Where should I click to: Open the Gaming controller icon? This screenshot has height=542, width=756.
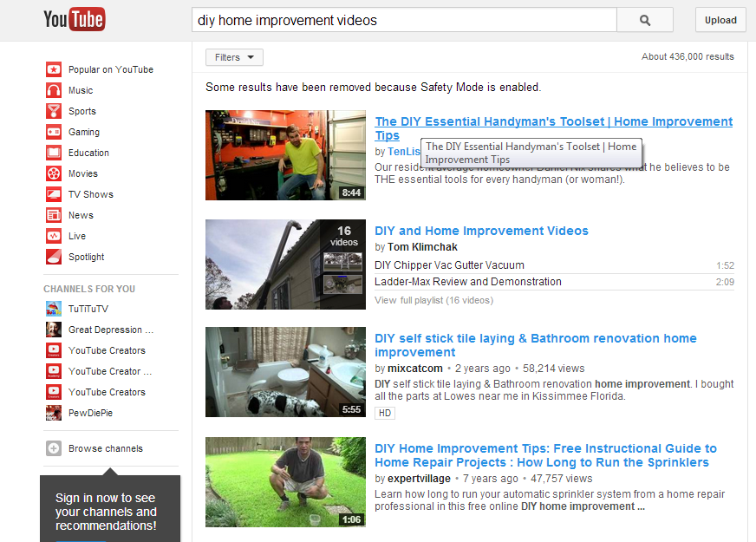(54, 132)
